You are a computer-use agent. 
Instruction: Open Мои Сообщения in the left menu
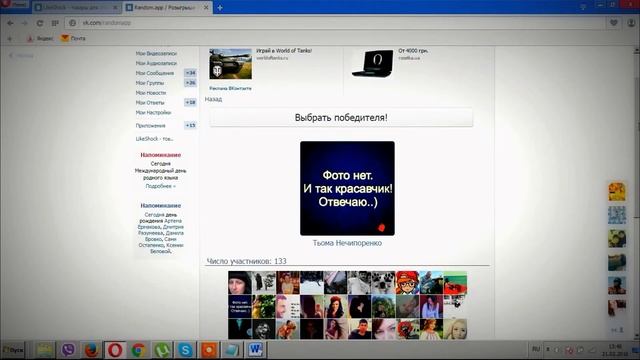(155, 73)
